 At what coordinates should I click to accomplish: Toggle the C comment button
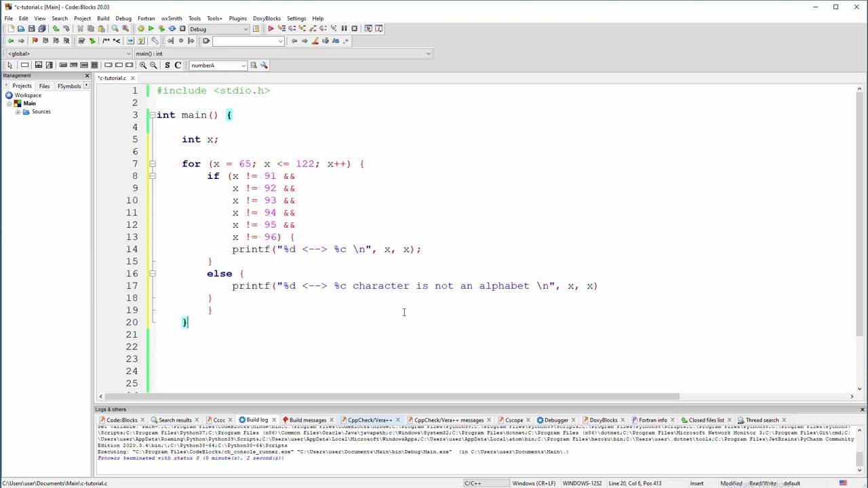click(x=178, y=65)
